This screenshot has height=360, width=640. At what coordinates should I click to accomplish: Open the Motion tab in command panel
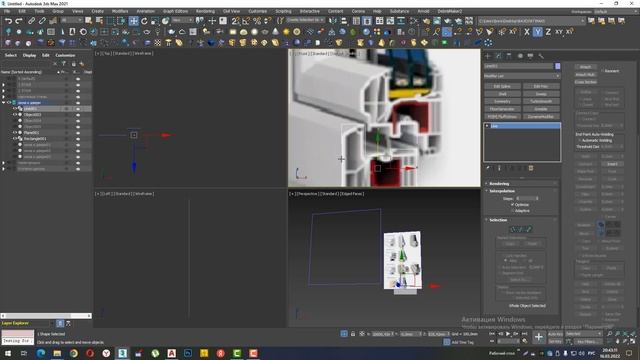[520, 56]
